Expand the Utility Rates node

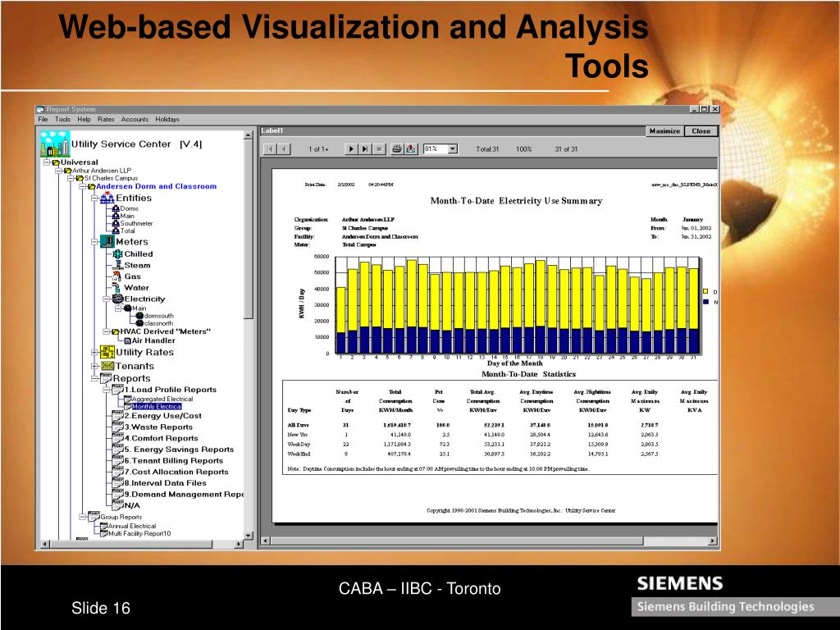click(x=94, y=353)
